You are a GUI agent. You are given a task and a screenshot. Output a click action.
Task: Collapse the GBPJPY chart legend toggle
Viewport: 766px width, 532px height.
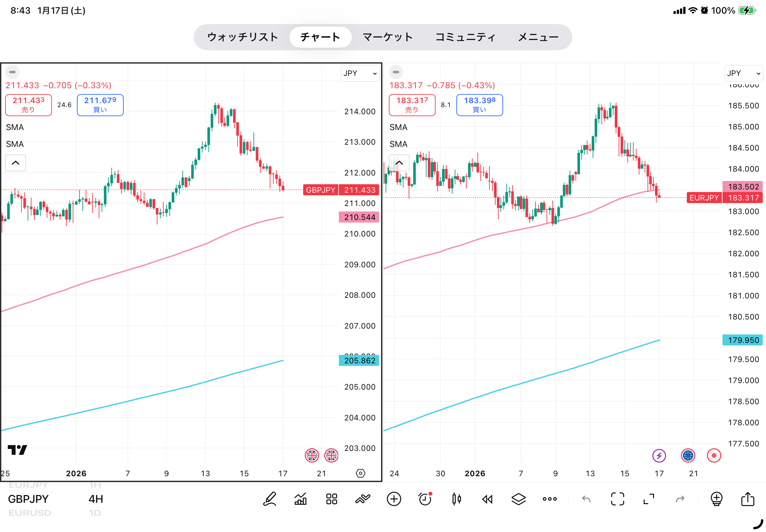pos(16,163)
